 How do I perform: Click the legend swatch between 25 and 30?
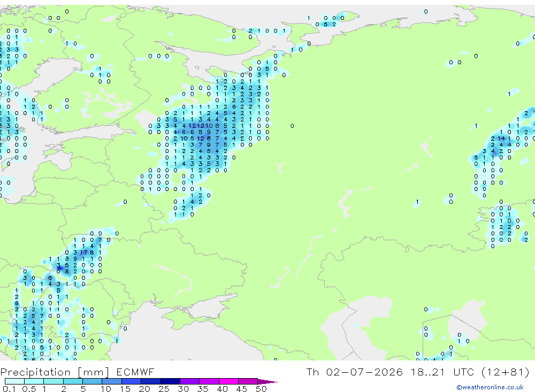point(170,381)
